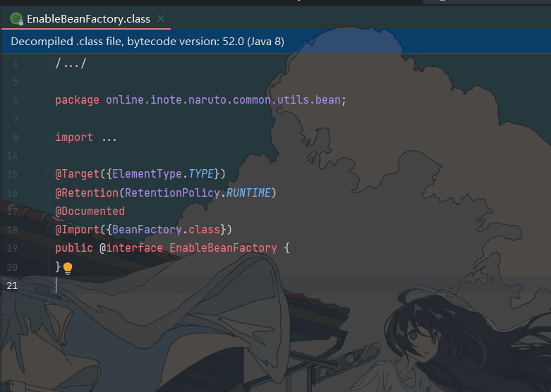Click the ElementType reference
Viewport: 551px width, 392px height.
pos(147,174)
